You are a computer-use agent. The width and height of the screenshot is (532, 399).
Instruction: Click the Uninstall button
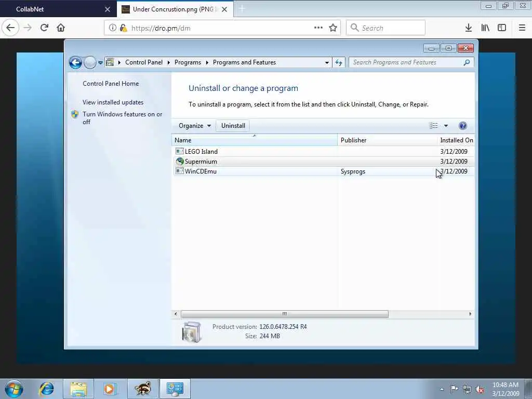(x=233, y=126)
